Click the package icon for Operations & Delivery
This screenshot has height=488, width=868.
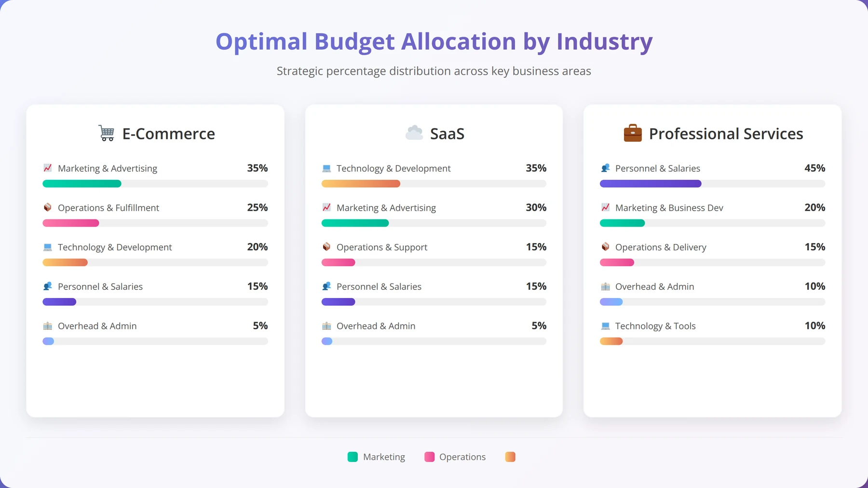click(x=605, y=247)
